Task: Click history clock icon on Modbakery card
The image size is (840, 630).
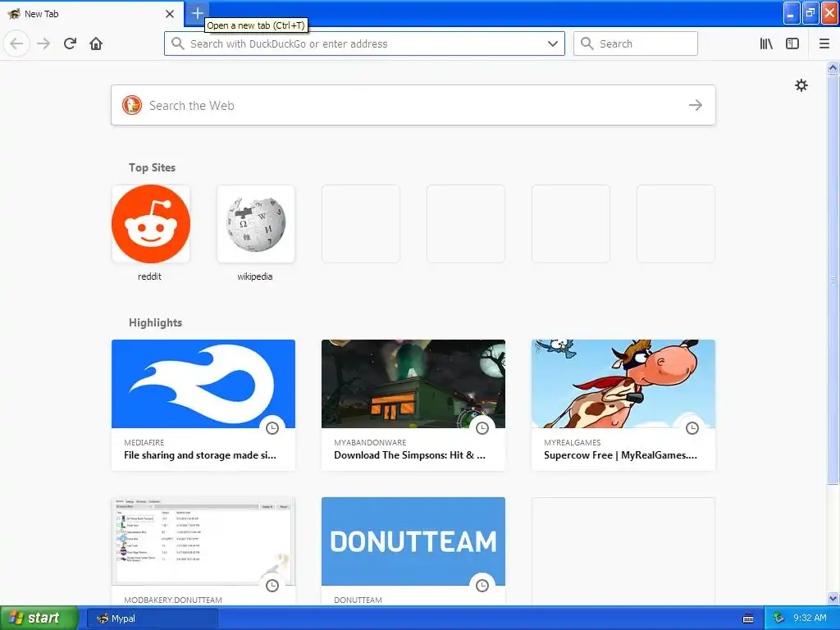Action: [272, 586]
